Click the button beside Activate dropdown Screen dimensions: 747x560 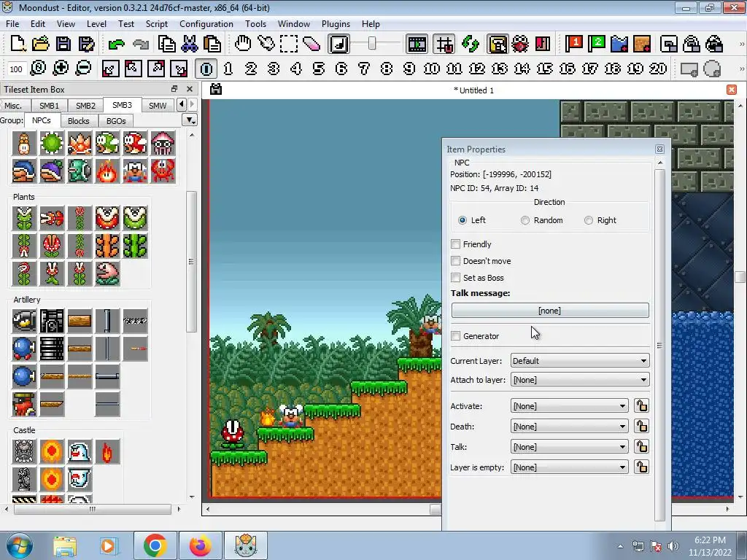(641, 406)
